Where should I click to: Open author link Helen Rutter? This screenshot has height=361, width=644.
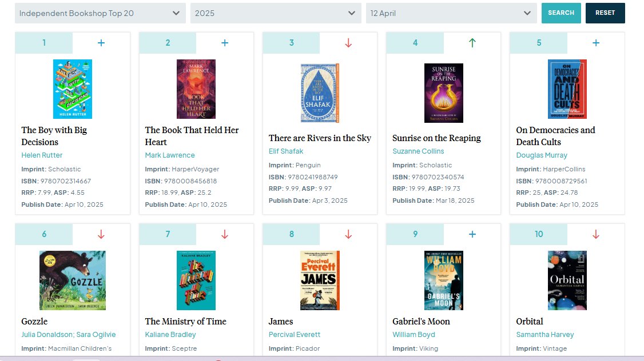[x=42, y=155]
